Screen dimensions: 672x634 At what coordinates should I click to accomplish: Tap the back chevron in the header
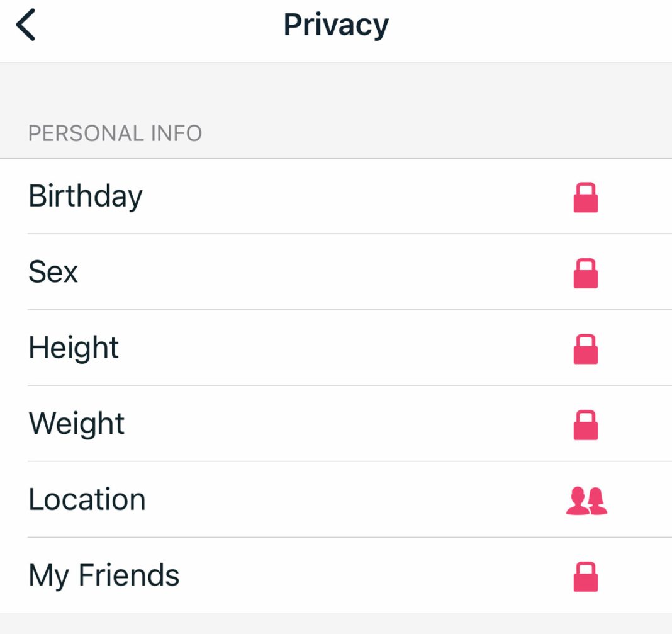(26, 23)
